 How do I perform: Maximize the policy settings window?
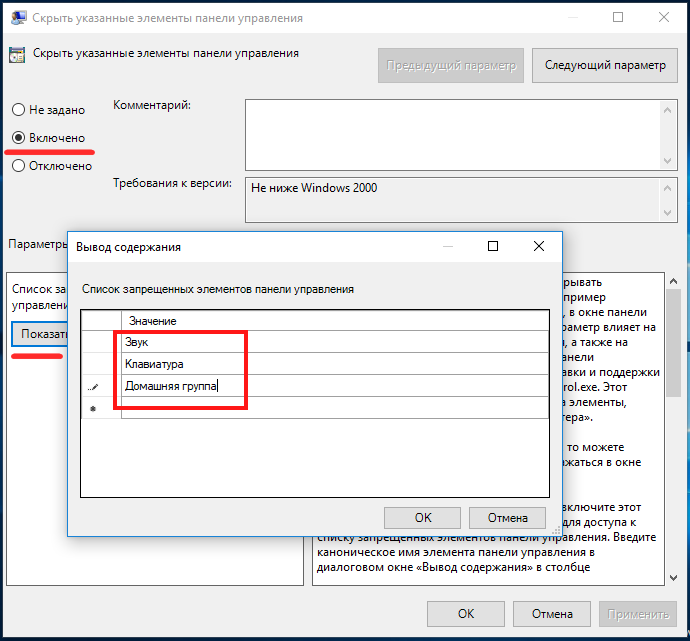[618, 17]
